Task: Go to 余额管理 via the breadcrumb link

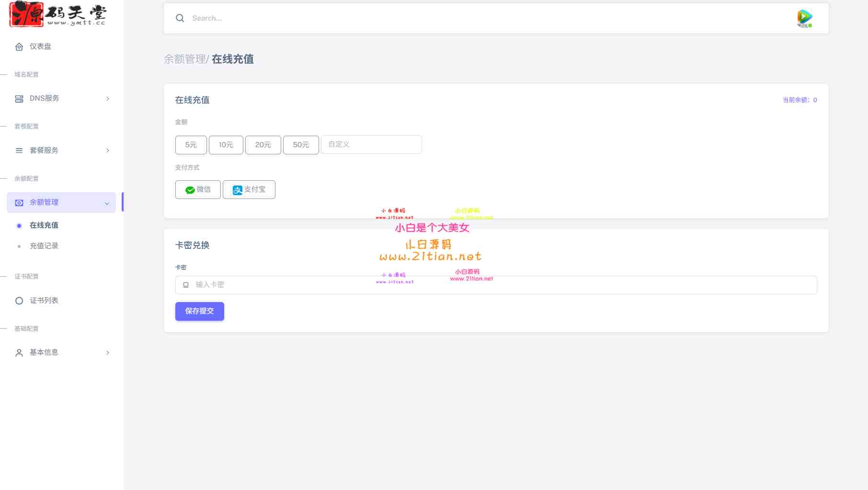Action: [x=184, y=59]
